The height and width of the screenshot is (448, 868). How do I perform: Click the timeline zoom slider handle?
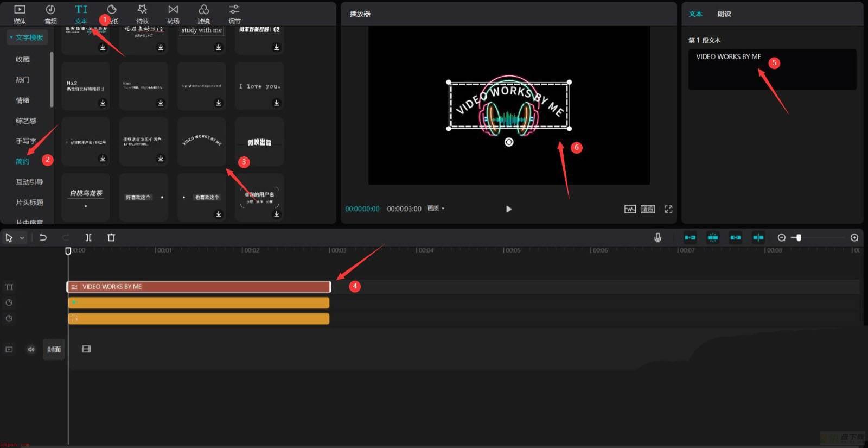[x=799, y=237]
